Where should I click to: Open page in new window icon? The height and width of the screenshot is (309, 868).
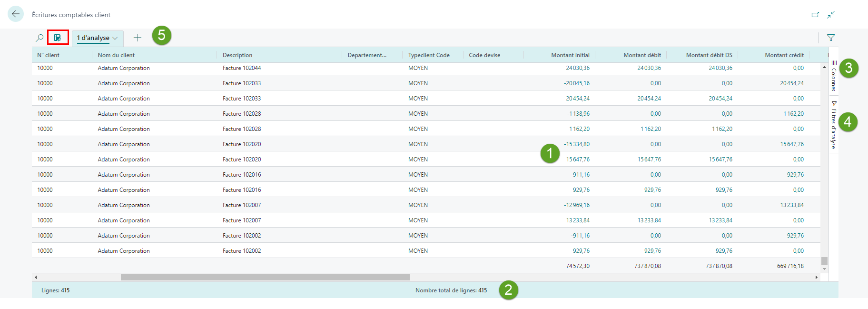(815, 15)
